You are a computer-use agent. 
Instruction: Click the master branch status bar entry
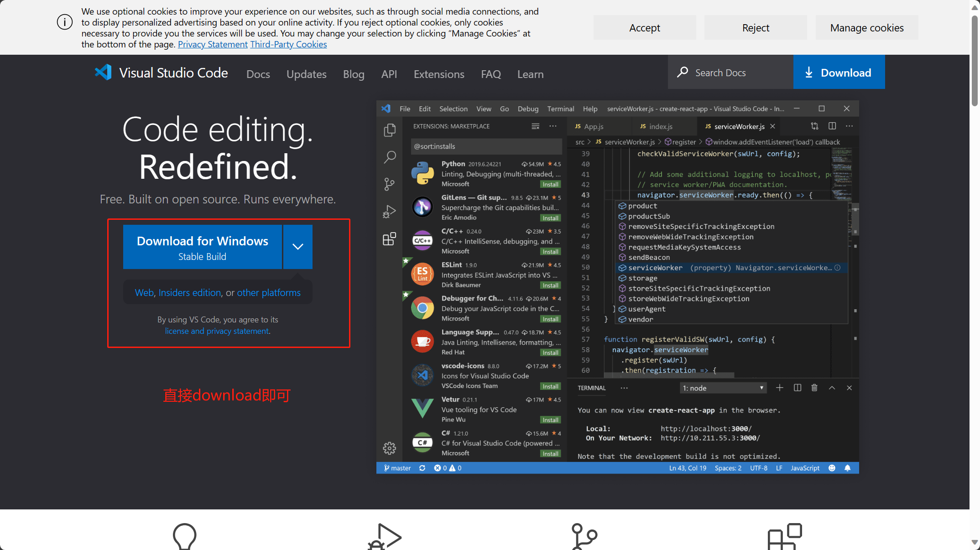(397, 468)
